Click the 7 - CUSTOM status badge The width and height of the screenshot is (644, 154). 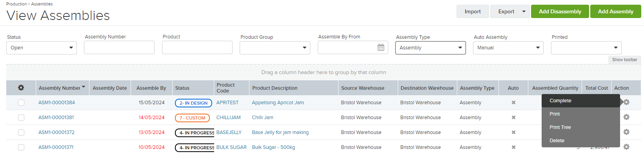pos(192,118)
